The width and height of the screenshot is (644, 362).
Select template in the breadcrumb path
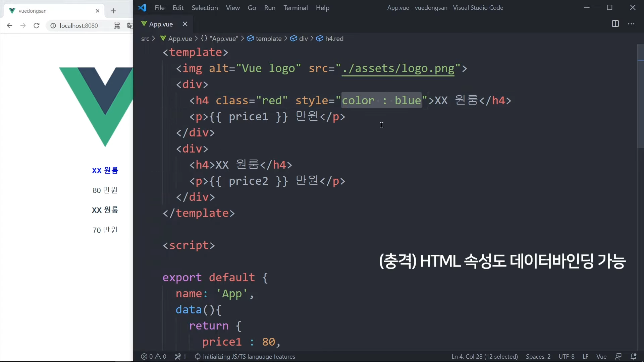pos(268,39)
